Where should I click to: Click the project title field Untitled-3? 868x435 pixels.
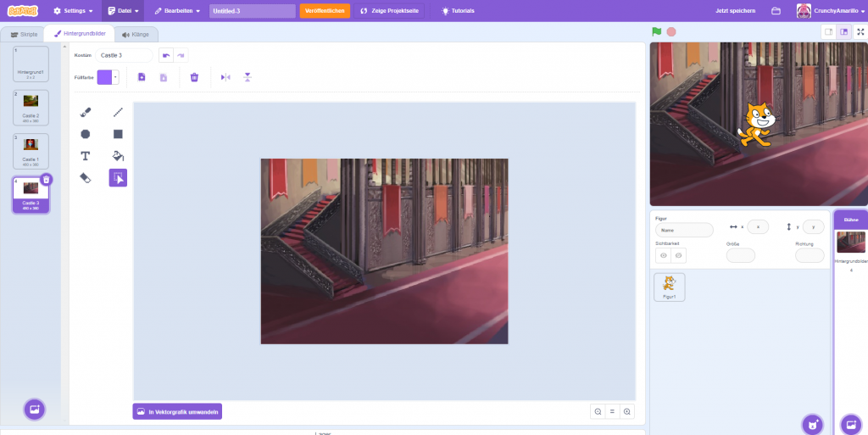[253, 11]
